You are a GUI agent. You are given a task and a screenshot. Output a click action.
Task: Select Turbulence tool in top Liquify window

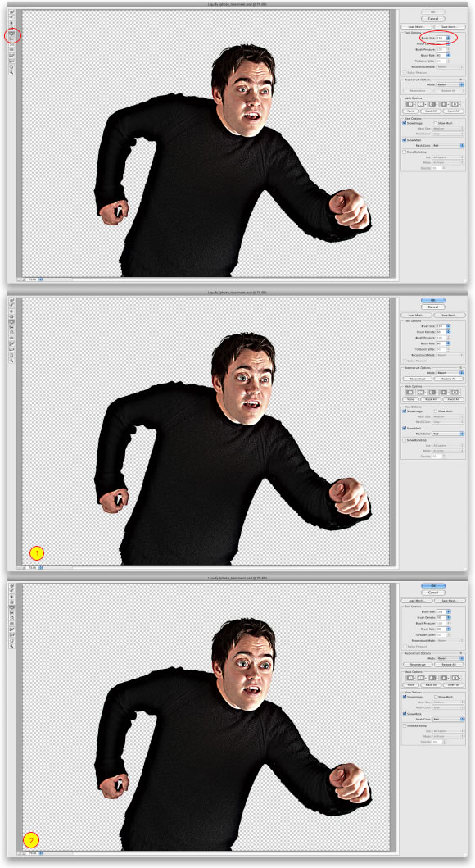(11, 50)
